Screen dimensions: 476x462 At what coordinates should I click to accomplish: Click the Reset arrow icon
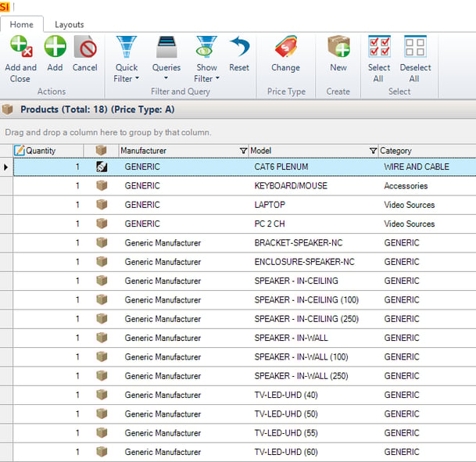click(x=239, y=46)
